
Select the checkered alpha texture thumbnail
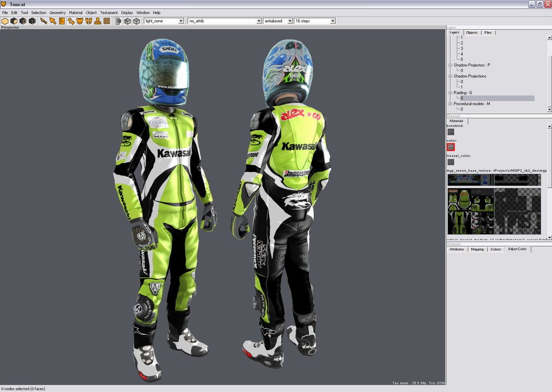517,211
